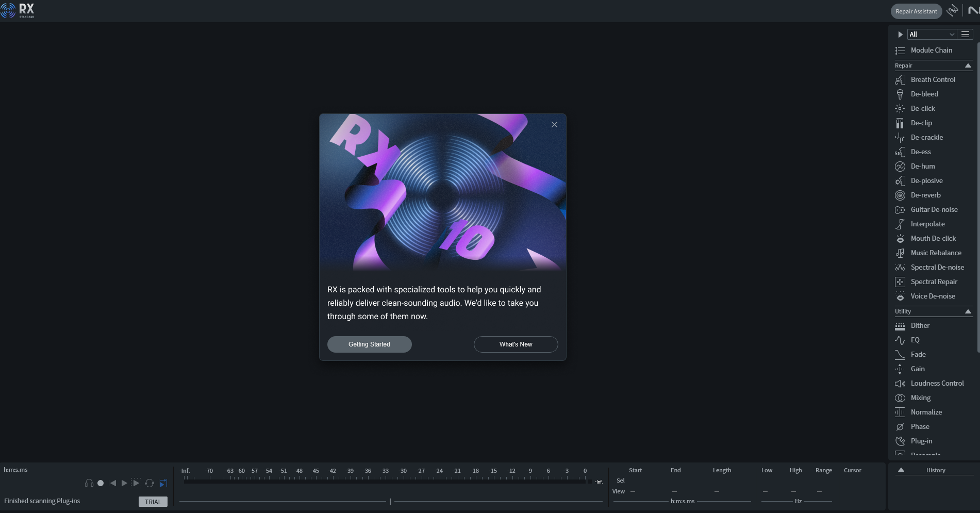Click the iZotope RX logo
This screenshot has height=513, width=980.
(x=18, y=10)
